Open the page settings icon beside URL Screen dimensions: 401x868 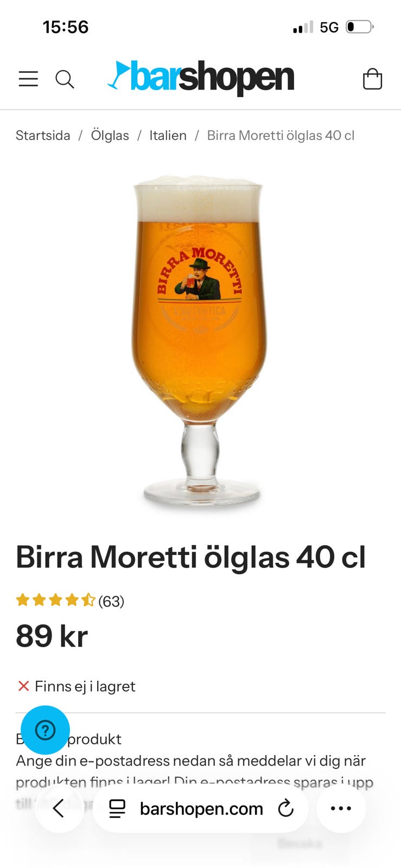coord(117,809)
